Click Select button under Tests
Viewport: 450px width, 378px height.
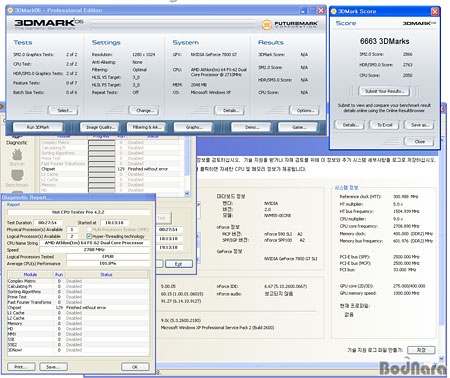63,110
